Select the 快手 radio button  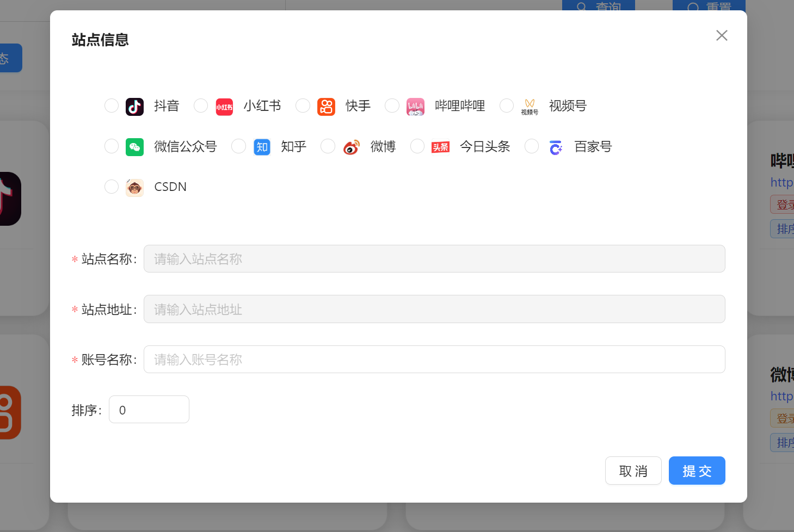point(303,106)
